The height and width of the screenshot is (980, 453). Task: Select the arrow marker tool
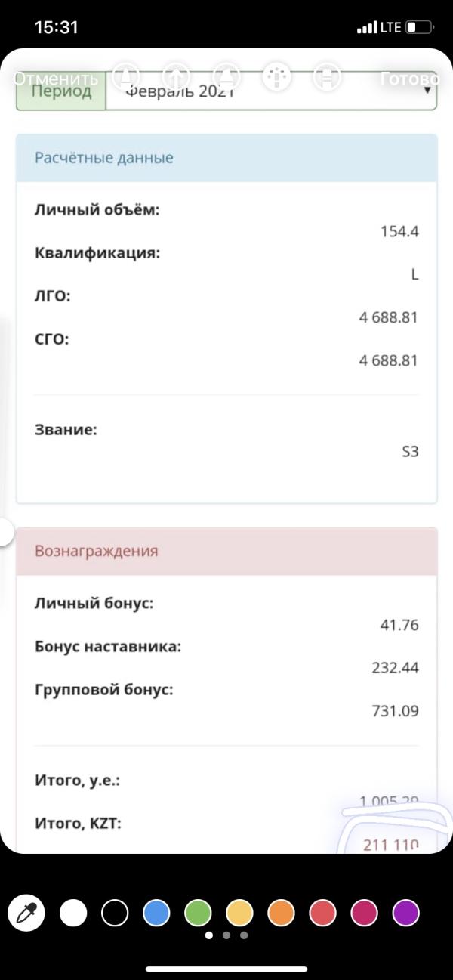click(177, 77)
